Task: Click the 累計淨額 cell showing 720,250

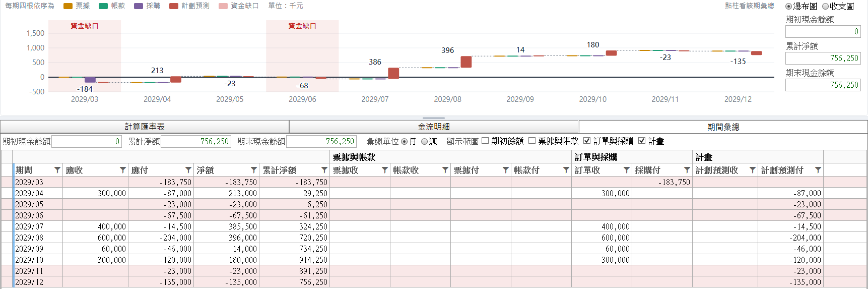Action: [294, 238]
